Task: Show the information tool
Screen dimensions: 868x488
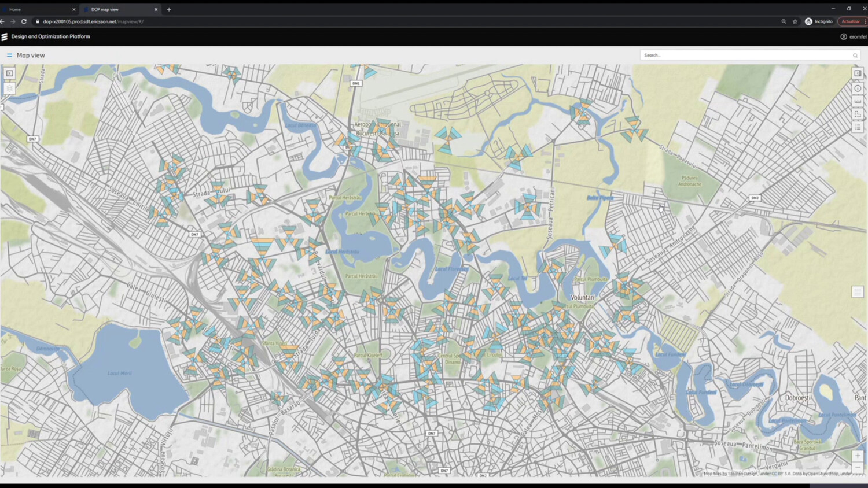Action: (x=858, y=88)
